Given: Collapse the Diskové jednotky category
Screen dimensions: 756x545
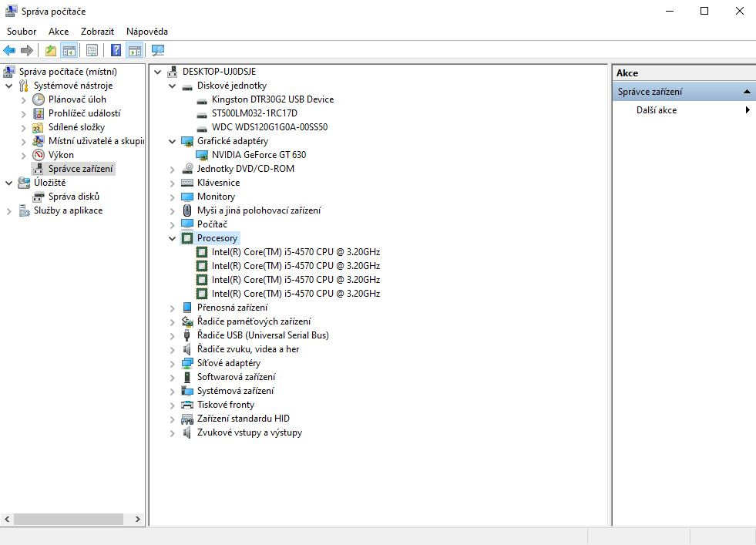Looking at the screenshot, I should (x=172, y=86).
